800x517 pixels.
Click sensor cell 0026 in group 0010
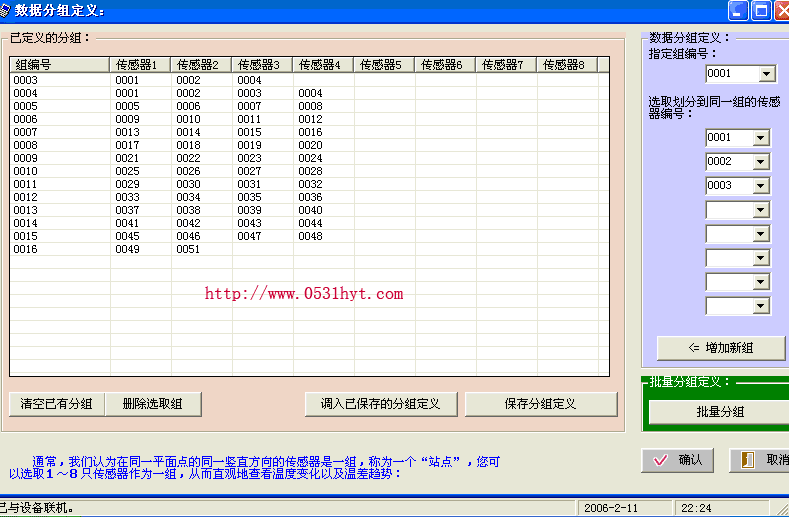coord(188,171)
